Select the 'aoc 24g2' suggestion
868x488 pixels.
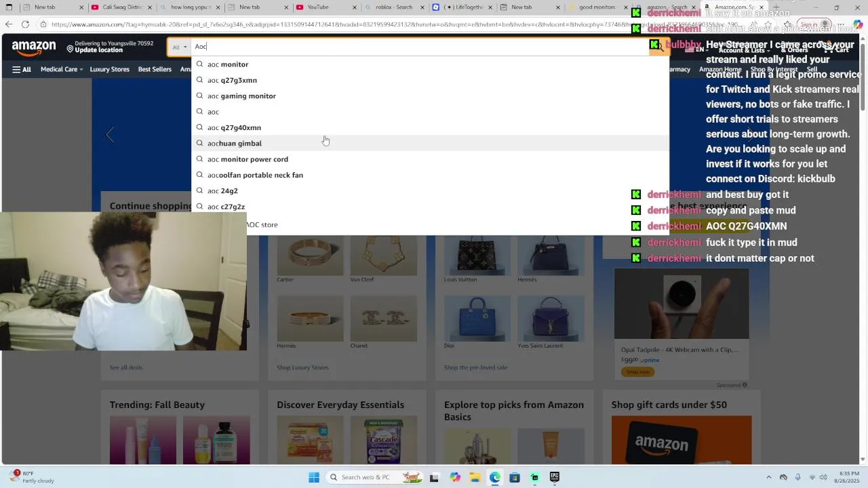point(431,191)
